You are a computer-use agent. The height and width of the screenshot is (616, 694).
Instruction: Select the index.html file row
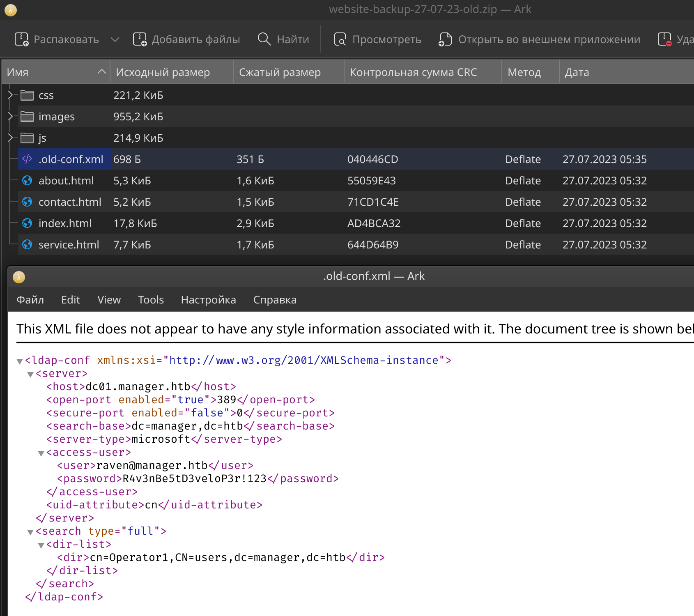[356, 223]
